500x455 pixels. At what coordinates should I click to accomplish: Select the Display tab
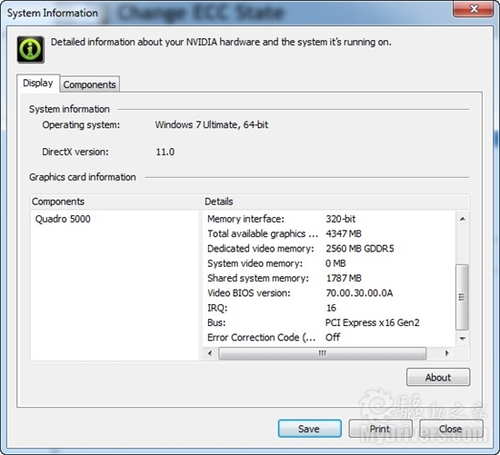tap(38, 83)
